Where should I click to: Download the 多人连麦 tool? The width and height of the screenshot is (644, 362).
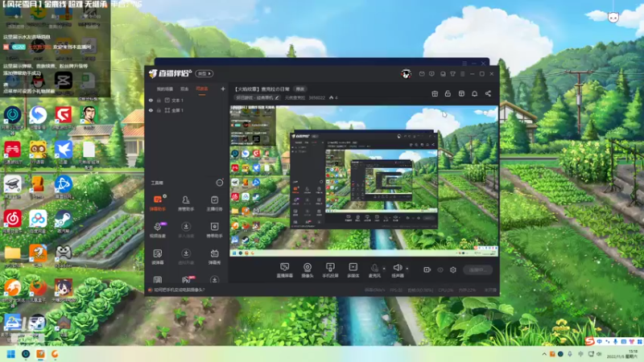coord(186,230)
